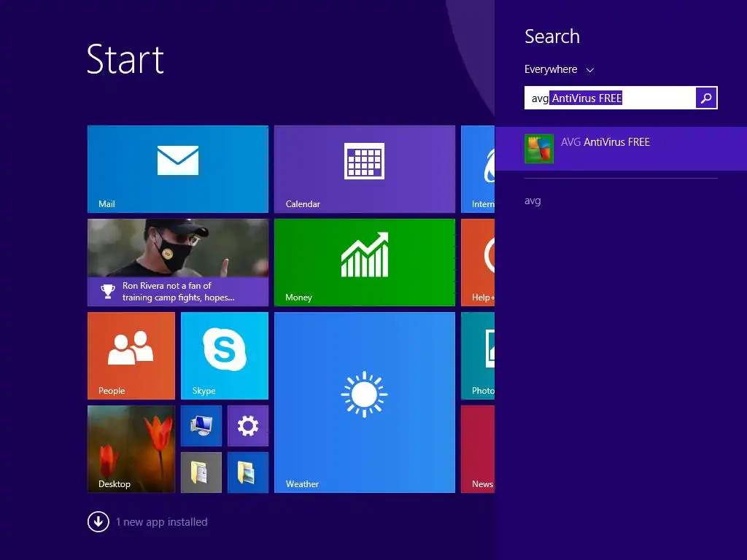Viewport: 747px width, 560px height.
Task: Open the Desktop tile
Action: [131, 449]
